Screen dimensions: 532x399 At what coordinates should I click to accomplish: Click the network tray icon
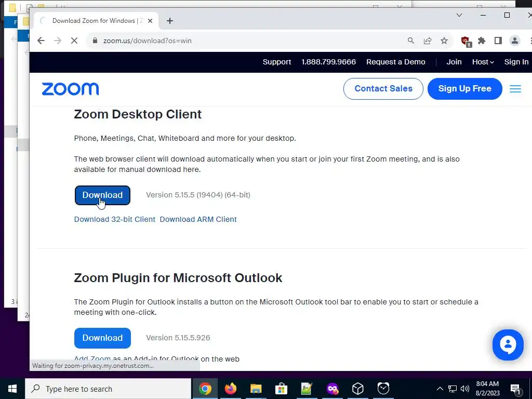coord(453,389)
